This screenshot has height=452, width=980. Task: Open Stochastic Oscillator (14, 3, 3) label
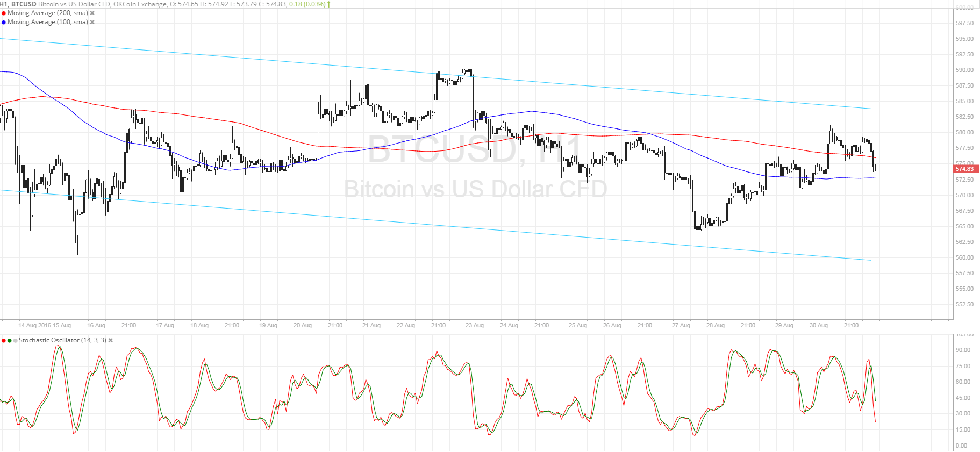click(62, 340)
